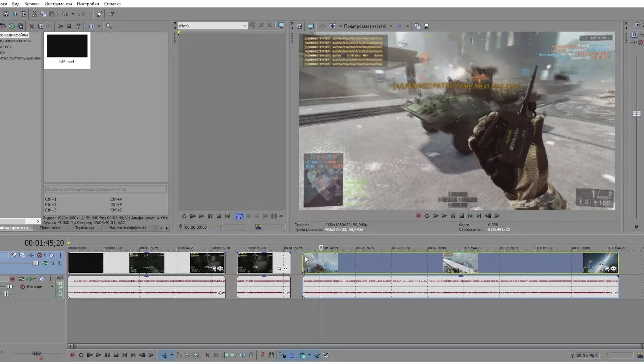Open the Инструменты menu
Image resolution: width=644 pixels, height=362 pixels.
58,4
